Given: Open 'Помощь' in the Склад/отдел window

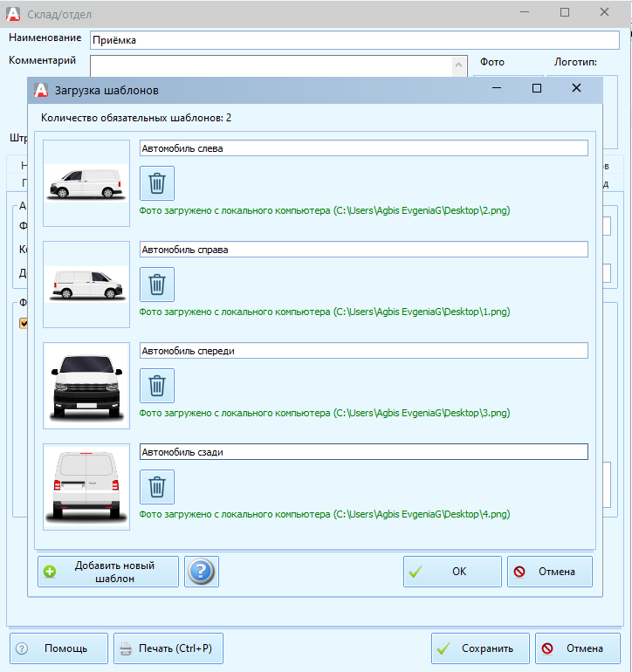Looking at the screenshot, I should [58, 648].
